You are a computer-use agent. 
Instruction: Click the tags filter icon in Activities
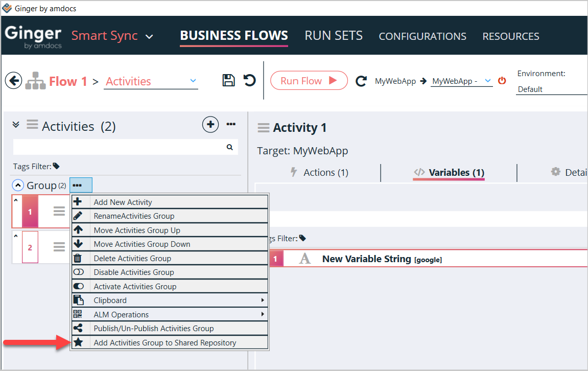56,166
